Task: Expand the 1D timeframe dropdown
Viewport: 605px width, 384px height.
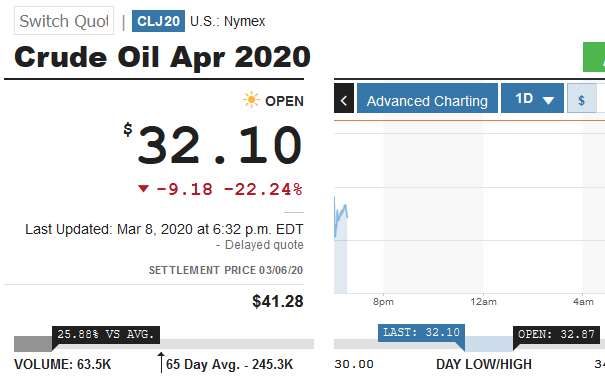Action: (532, 98)
